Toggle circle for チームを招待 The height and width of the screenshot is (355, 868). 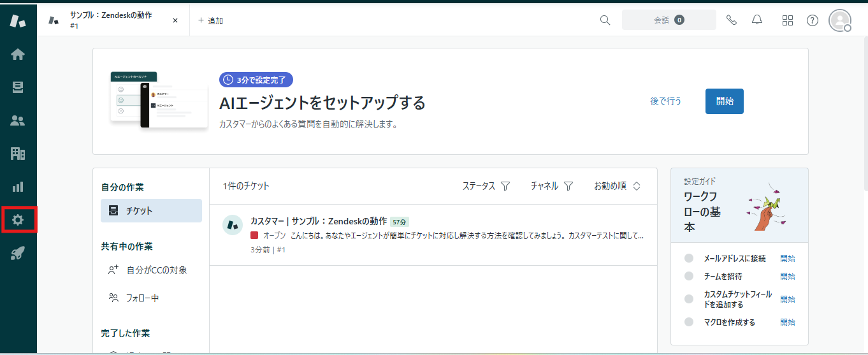[689, 276]
